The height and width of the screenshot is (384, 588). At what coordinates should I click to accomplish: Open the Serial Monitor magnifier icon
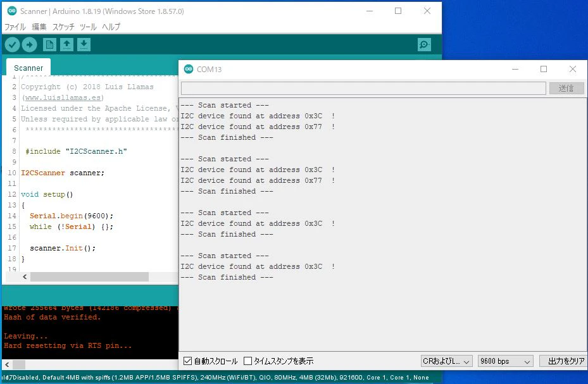click(x=424, y=45)
